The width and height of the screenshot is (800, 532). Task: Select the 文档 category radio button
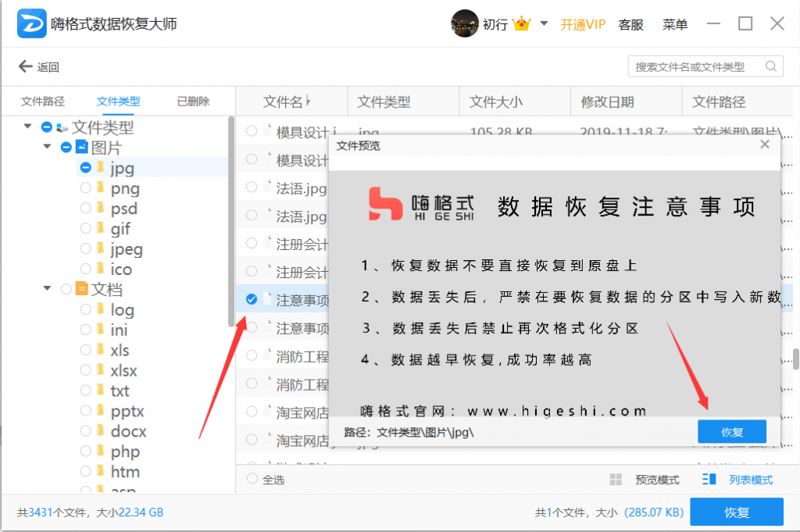point(66,289)
